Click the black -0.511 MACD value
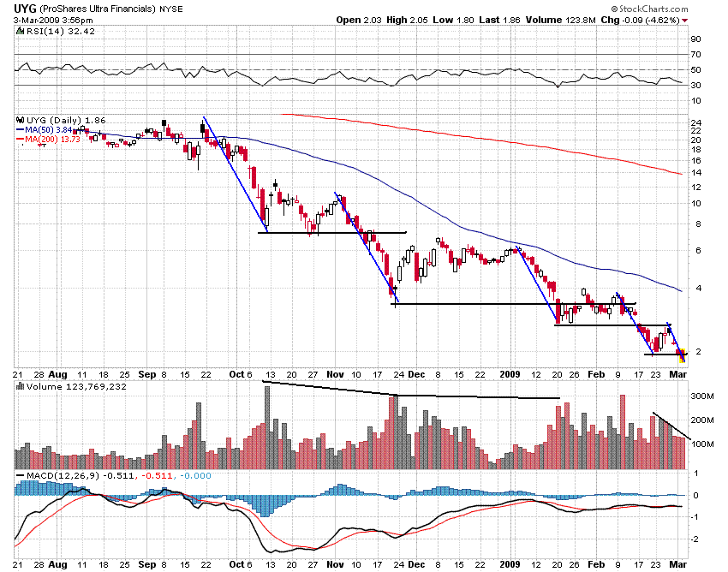The height and width of the screenshot is (572, 728). (x=118, y=476)
